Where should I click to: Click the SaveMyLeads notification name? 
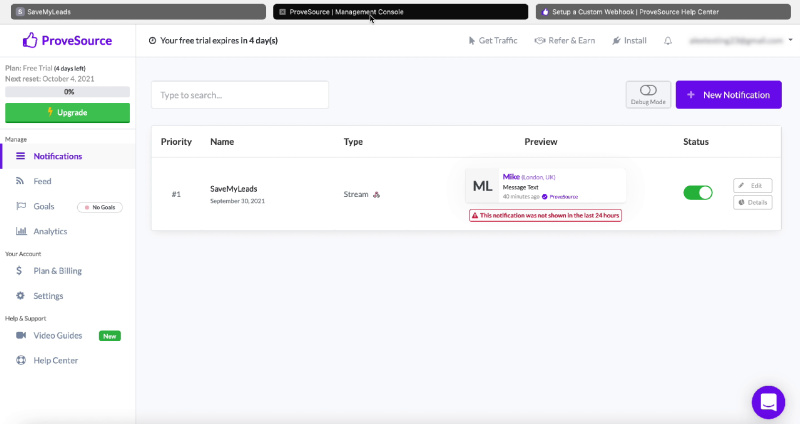(x=234, y=189)
